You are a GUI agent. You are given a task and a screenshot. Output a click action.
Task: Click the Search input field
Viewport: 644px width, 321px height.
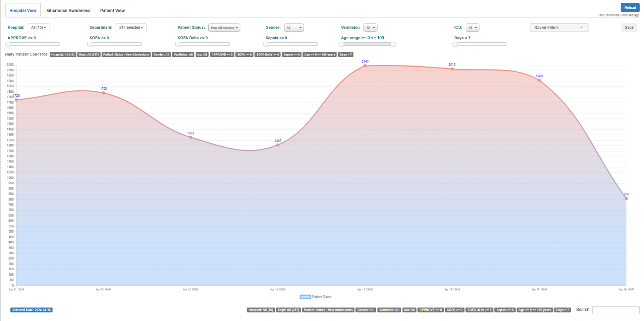tap(615, 310)
